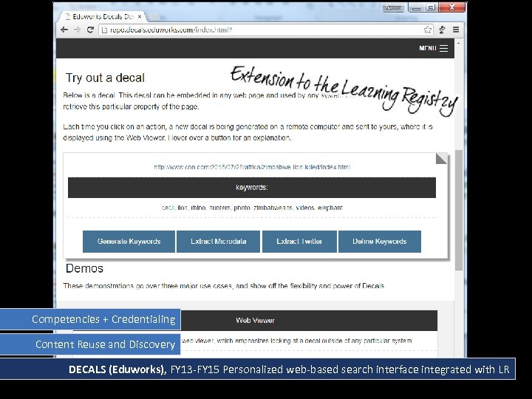Reload the page with refresh icon

(90, 30)
